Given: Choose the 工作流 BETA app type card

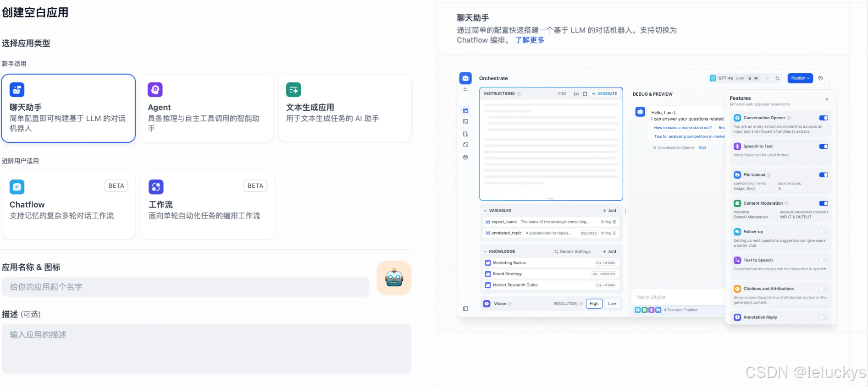Looking at the screenshot, I should click(x=208, y=206).
